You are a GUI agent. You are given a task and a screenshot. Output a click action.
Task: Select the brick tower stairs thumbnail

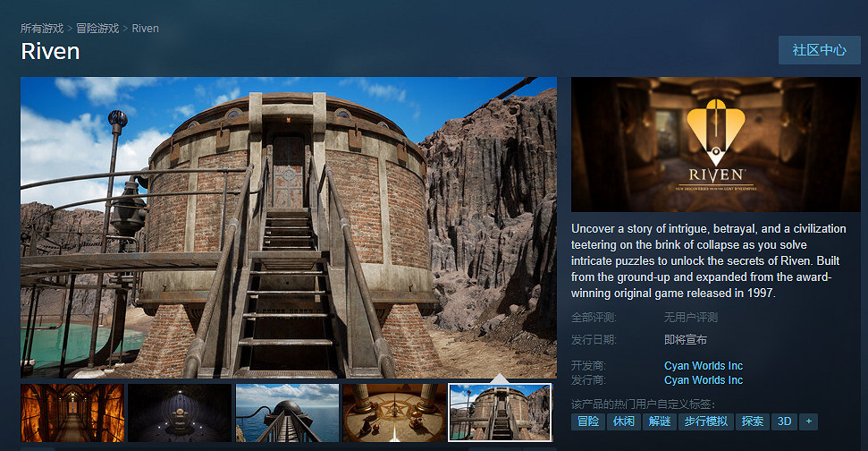point(501,413)
